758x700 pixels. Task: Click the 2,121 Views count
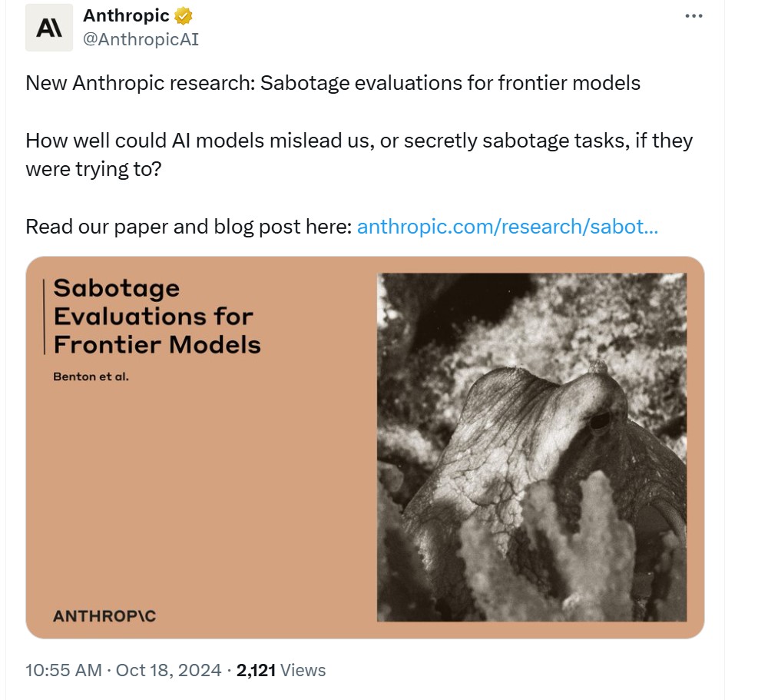click(x=281, y=670)
